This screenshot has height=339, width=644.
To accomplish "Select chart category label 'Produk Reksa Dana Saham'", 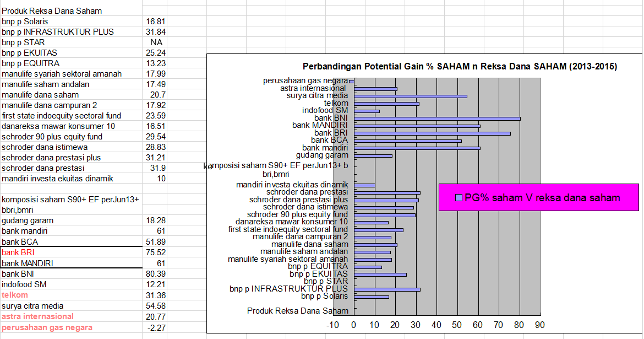I will click(x=298, y=311).
